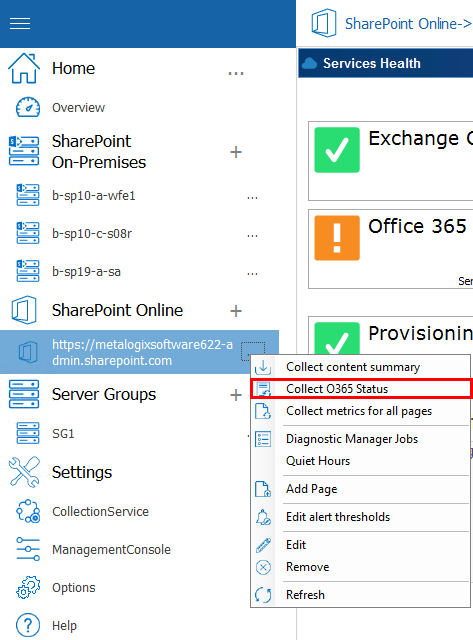Click the b-sp19-a-sa server icon
The width and height of the screenshot is (473, 640).
click(x=28, y=271)
